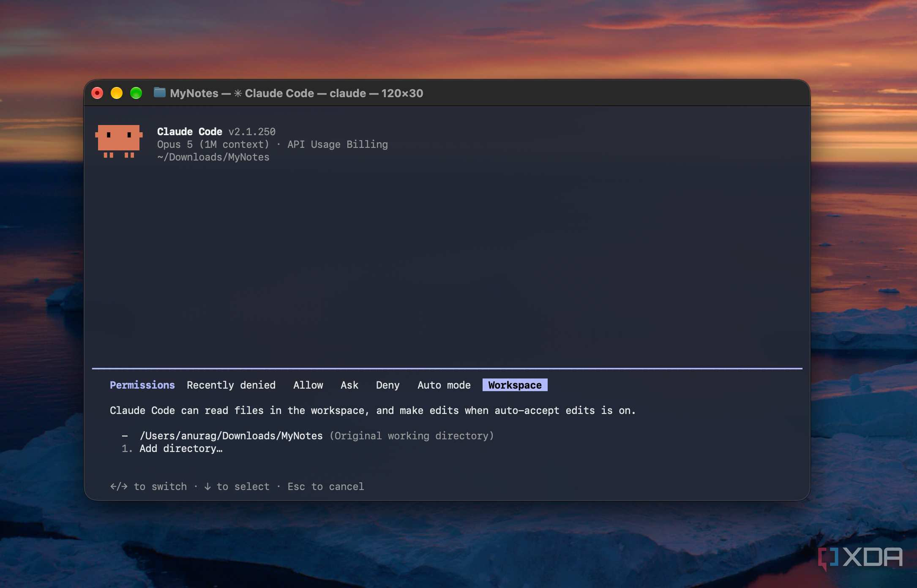Select the Permissions heading label

pyautogui.click(x=142, y=385)
